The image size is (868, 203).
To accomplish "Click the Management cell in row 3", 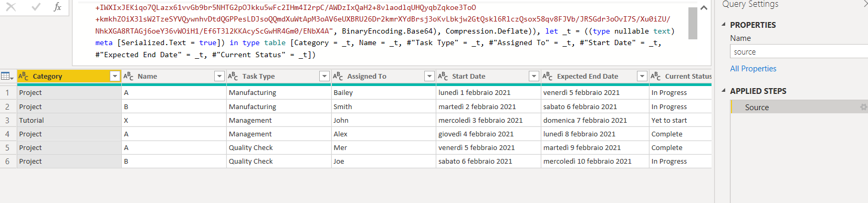I will tap(279, 120).
